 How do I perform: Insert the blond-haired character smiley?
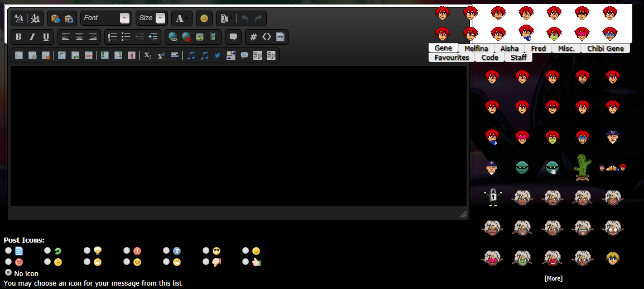pos(612,258)
